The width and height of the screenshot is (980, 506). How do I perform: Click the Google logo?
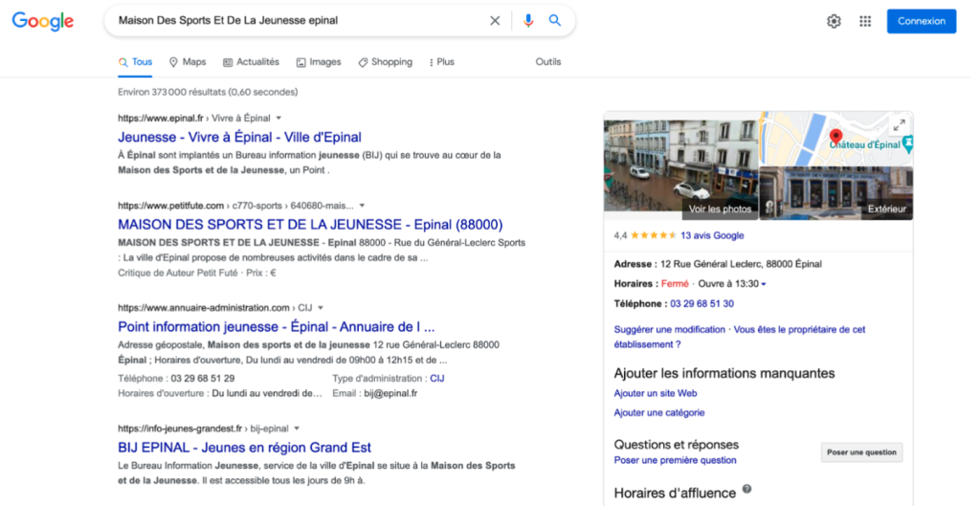point(42,21)
